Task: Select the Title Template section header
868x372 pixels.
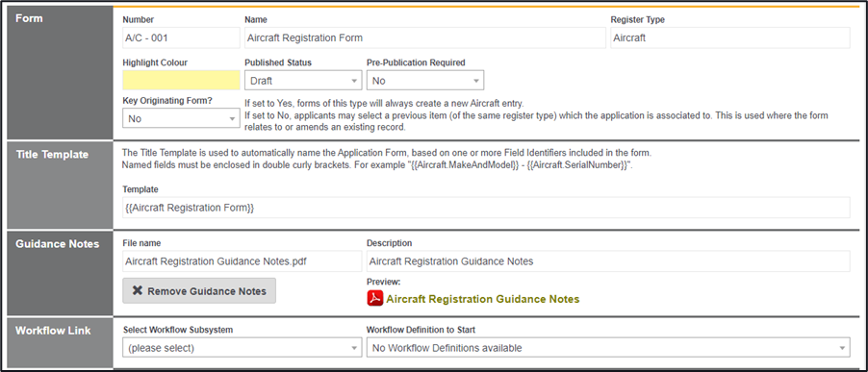Action: [52, 154]
